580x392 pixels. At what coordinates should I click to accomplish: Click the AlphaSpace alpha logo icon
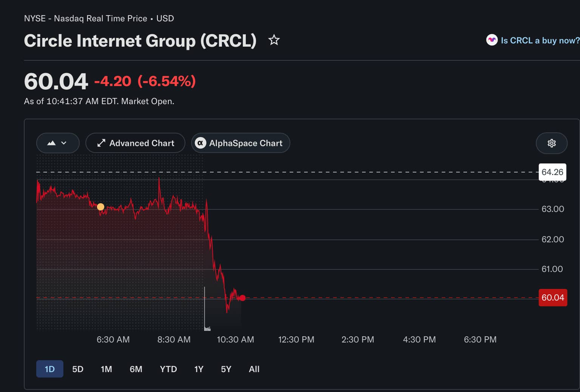click(201, 143)
